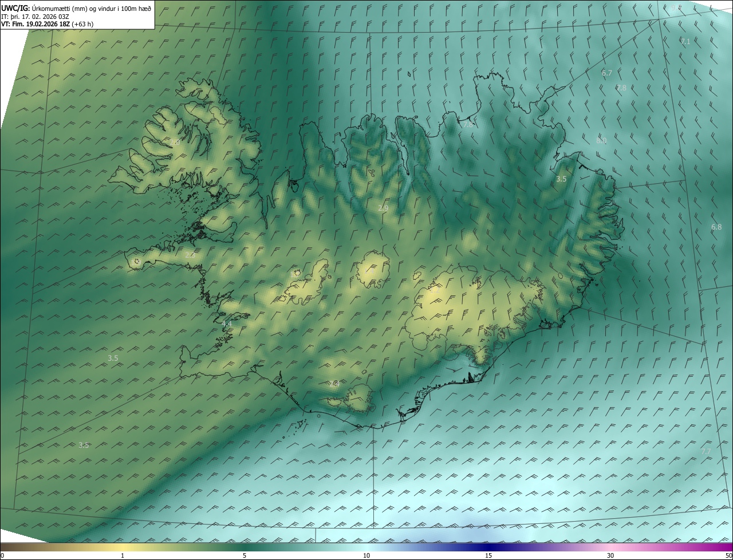
Task: Click the precipitation value 7.1 on the map
Action: (685, 42)
